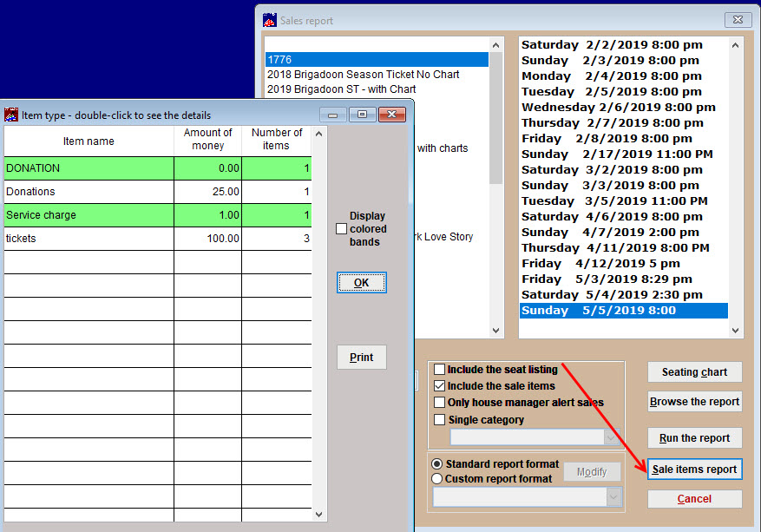Select Tuesday 3/5/2019 11:00 PM performance

pos(624,201)
